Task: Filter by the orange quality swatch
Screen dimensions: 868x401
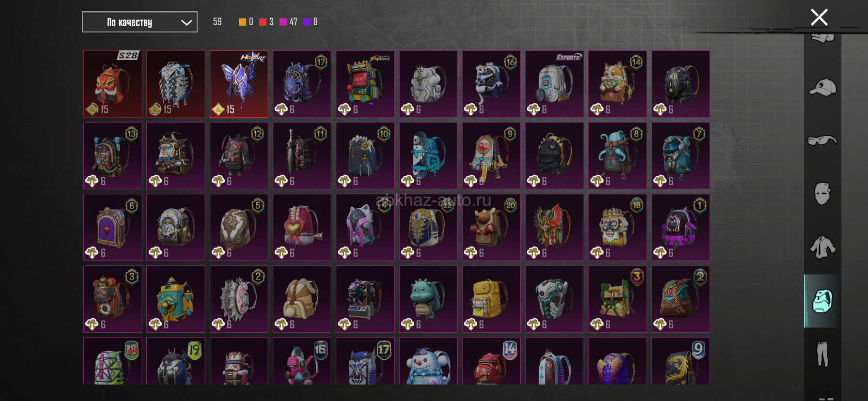Action: point(242,22)
